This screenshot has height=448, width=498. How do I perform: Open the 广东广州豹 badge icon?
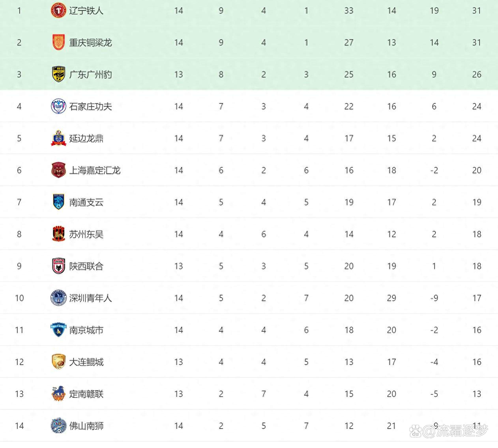59,74
